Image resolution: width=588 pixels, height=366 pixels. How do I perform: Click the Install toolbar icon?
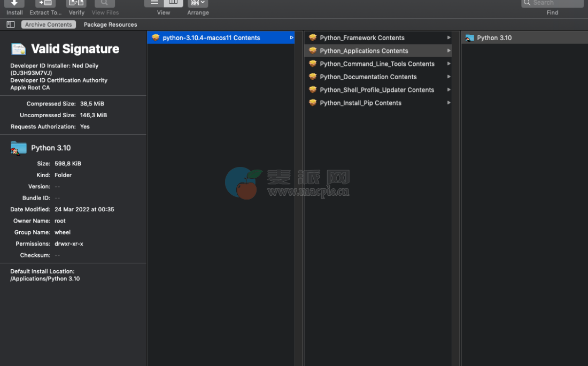(14, 3)
